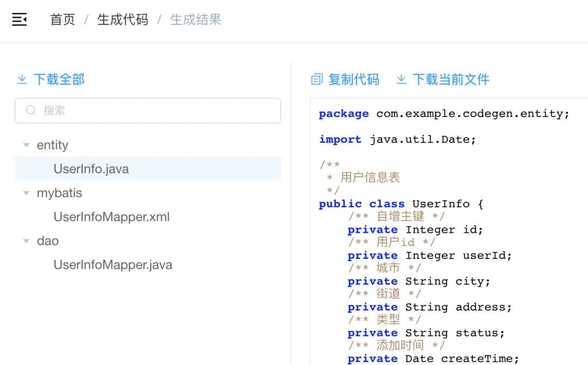
Task: Navigate to 生成代码 in the breadcrumb
Action: pyautogui.click(x=121, y=19)
